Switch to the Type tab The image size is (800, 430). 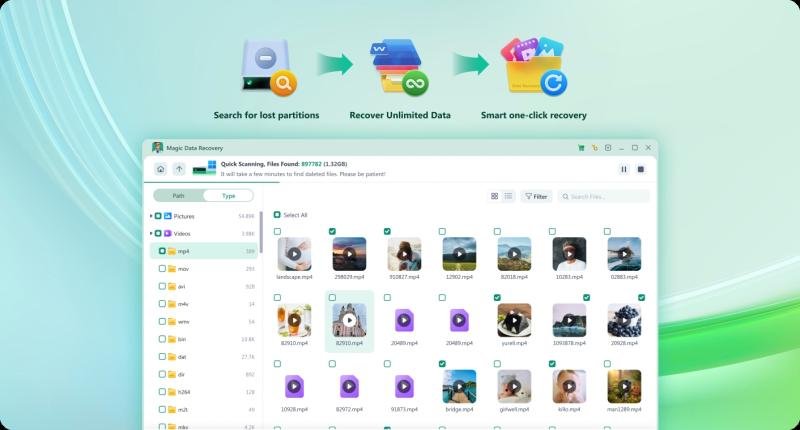click(229, 196)
